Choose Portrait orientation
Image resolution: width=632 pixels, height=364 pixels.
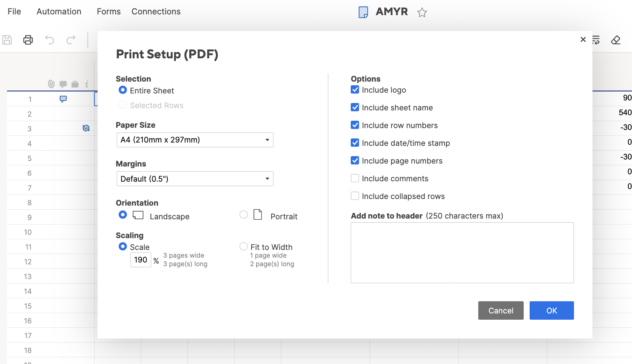pyautogui.click(x=244, y=215)
